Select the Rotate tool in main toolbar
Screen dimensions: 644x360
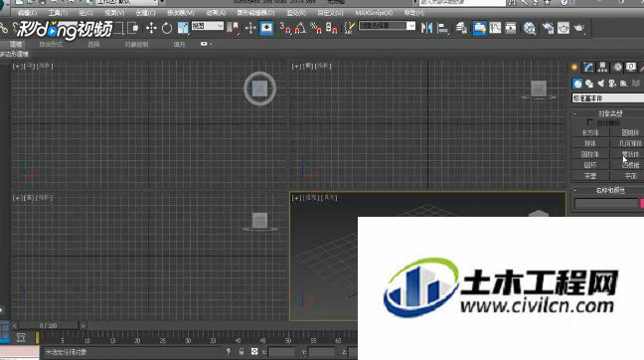point(167,28)
